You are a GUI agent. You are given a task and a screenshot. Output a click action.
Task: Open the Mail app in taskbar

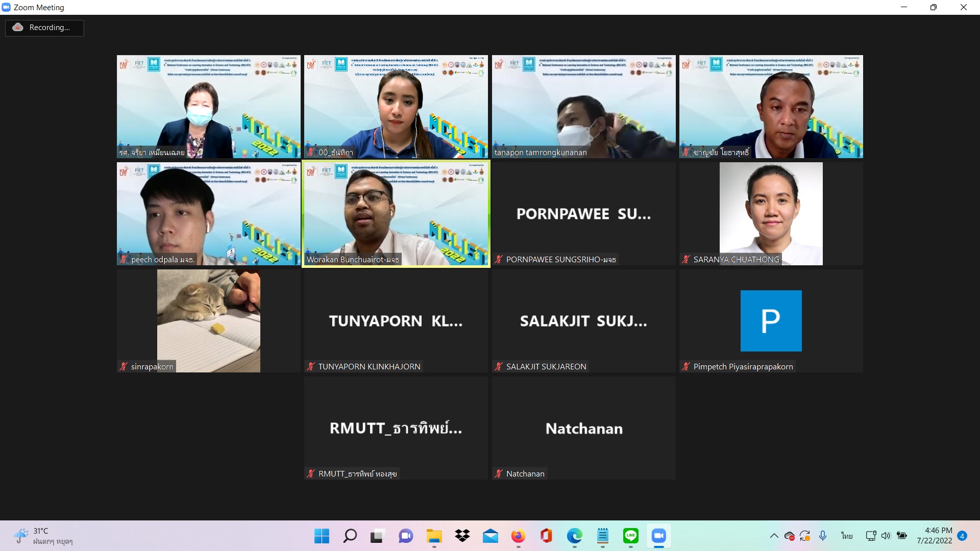[x=490, y=536]
